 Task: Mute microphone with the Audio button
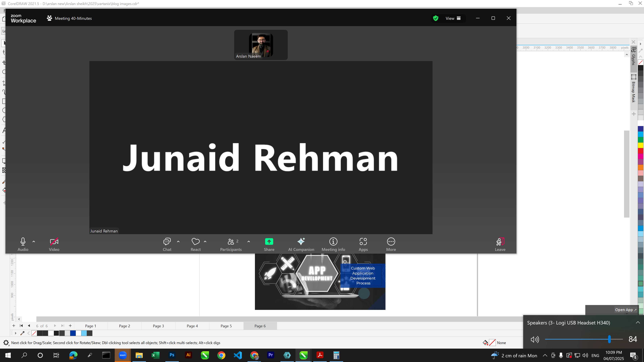pos(23,244)
